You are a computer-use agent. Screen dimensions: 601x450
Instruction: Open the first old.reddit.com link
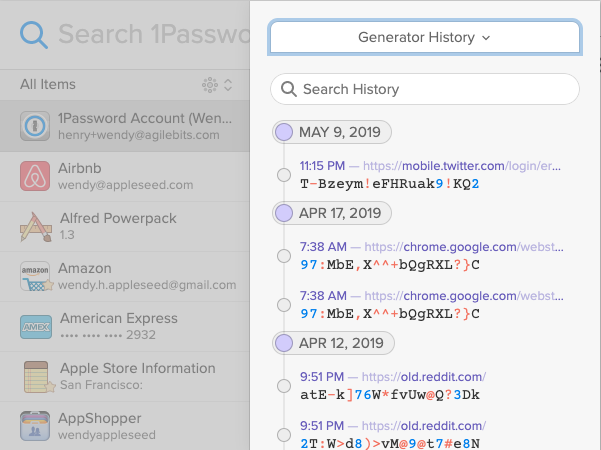pos(424,376)
